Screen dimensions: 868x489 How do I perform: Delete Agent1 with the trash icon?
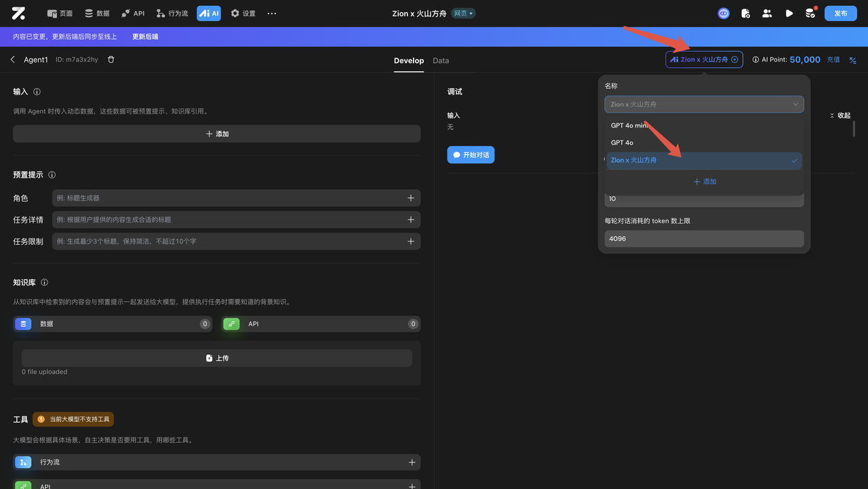tap(111, 60)
